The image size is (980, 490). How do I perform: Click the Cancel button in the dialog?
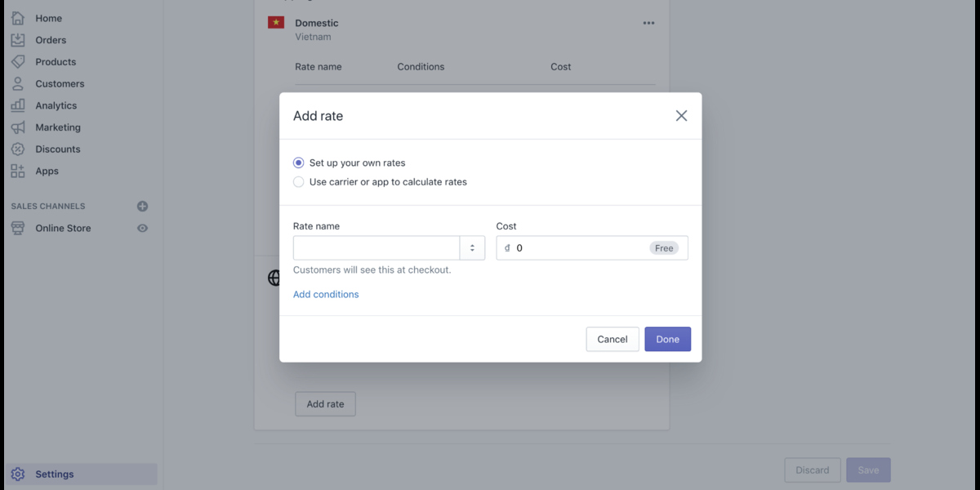(x=612, y=339)
